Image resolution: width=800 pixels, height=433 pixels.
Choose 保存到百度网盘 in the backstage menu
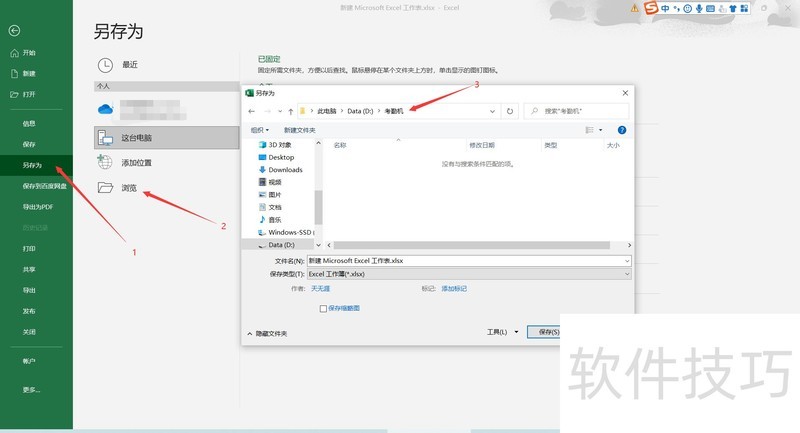tap(44, 186)
